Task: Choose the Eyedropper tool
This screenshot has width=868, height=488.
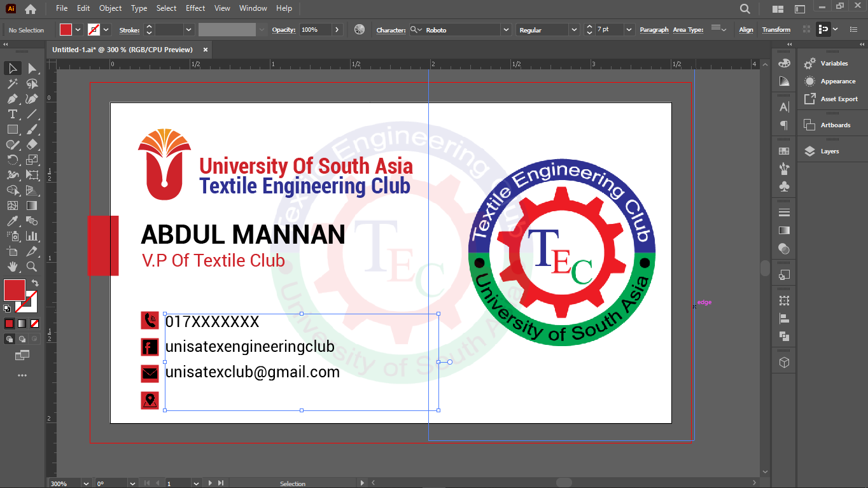Action: pos(13,221)
